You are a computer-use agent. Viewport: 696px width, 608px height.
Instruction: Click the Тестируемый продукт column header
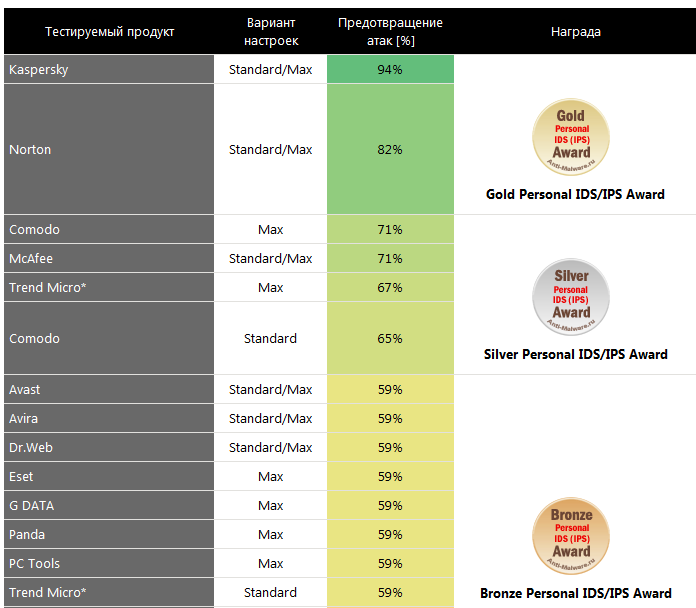pos(109,31)
